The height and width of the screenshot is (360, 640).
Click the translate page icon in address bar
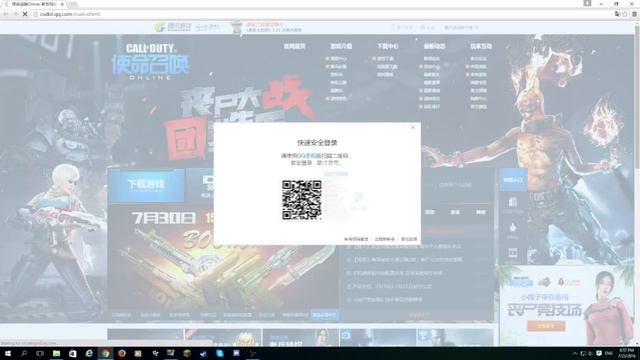617,14
